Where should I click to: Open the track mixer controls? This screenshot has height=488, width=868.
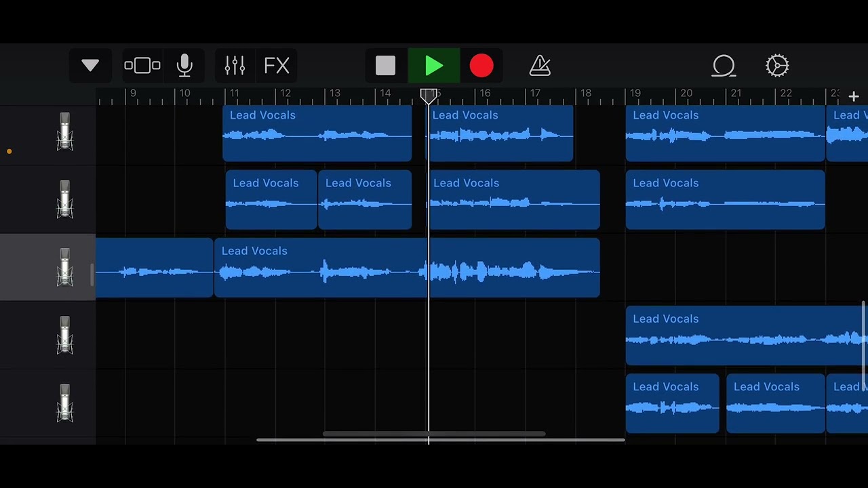pyautogui.click(x=235, y=66)
